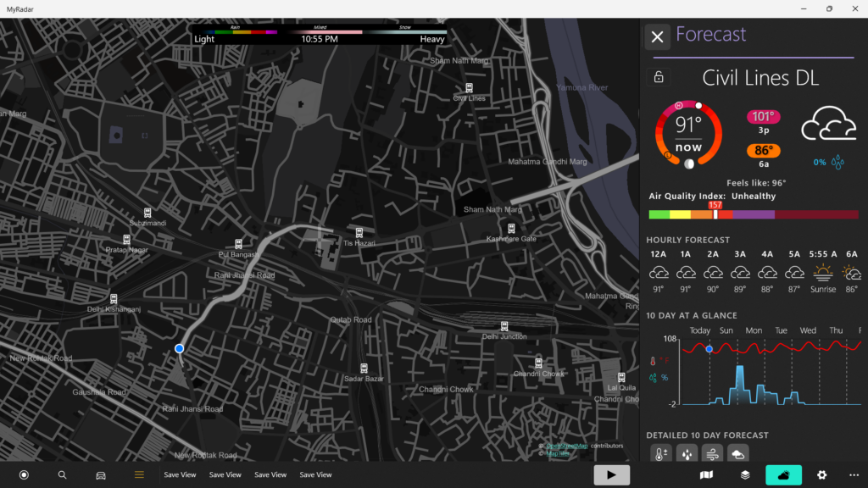Toggle the location lock icon
This screenshot has height=488, width=868.
tap(659, 77)
